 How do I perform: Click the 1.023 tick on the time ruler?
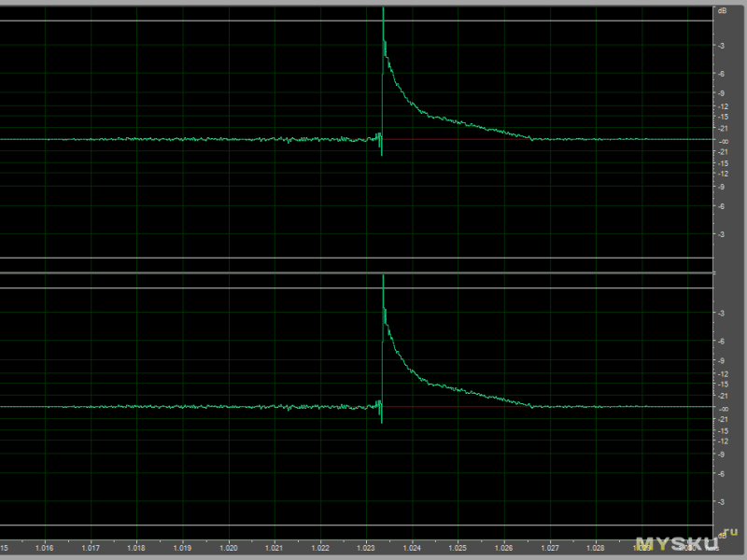(x=366, y=548)
